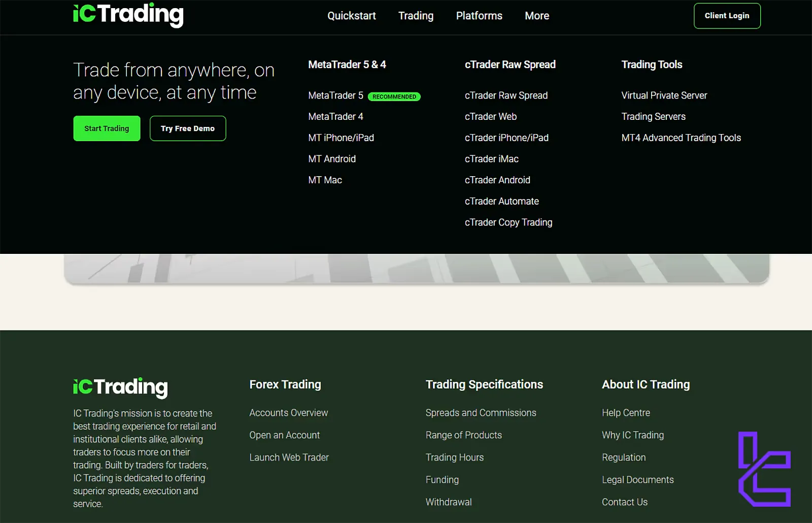Image resolution: width=812 pixels, height=523 pixels.
Task: Click the IC Trading footer logo
Action: point(120,388)
